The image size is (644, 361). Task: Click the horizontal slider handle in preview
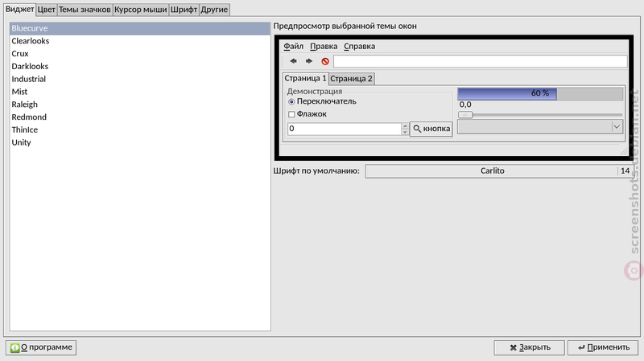point(465,115)
